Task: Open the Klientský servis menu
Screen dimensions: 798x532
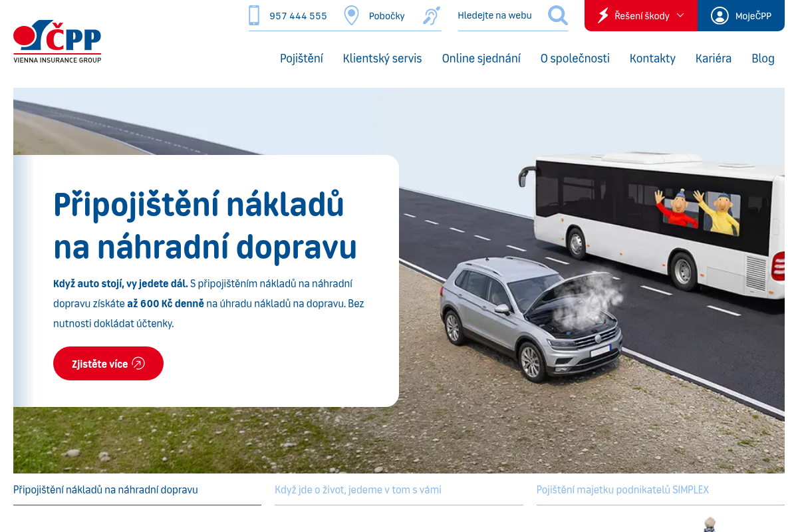Action: pos(382,59)
